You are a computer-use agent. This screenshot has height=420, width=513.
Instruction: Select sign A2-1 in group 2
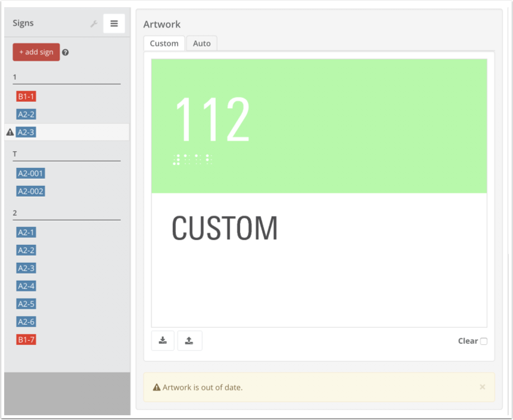coord(26,233)
